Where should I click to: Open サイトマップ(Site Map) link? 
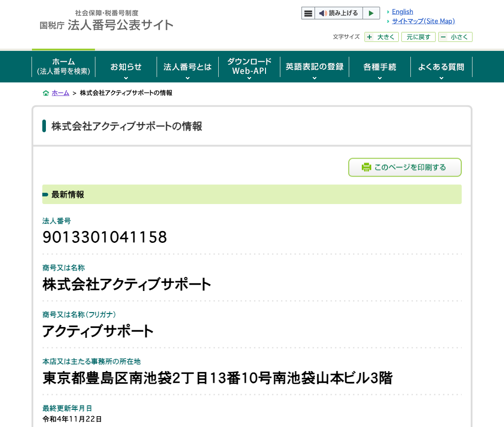pyautogui.click(x=423, y=21)
